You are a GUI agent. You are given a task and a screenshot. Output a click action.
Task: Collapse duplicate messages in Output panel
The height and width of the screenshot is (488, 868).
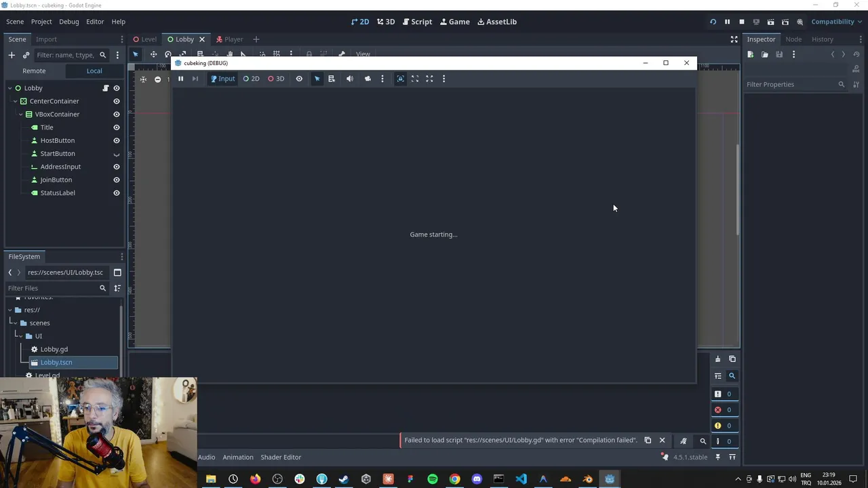[717, 376]
